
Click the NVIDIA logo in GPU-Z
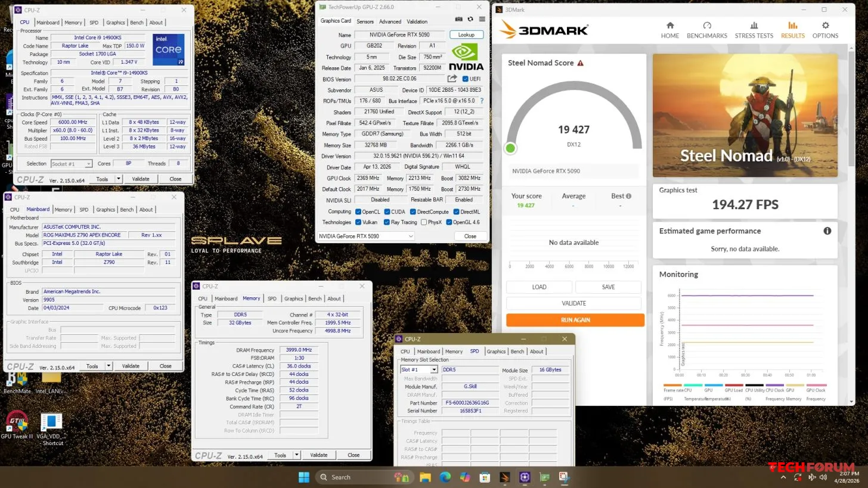[x=466, y=57]
